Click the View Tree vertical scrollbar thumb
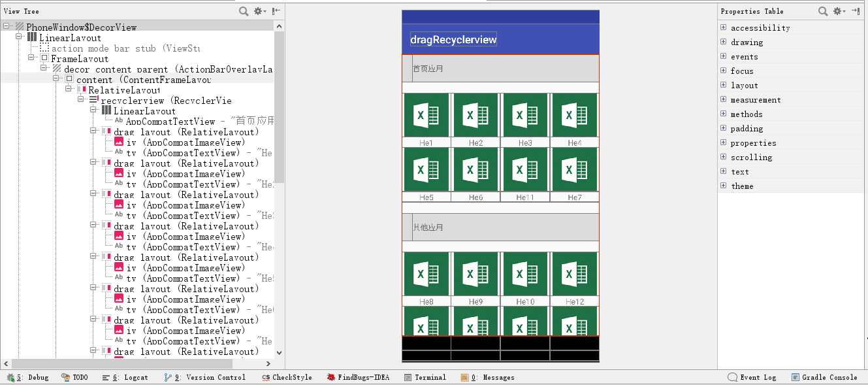Viewport: 868px width, 385px height. click(x=280, y=107)
